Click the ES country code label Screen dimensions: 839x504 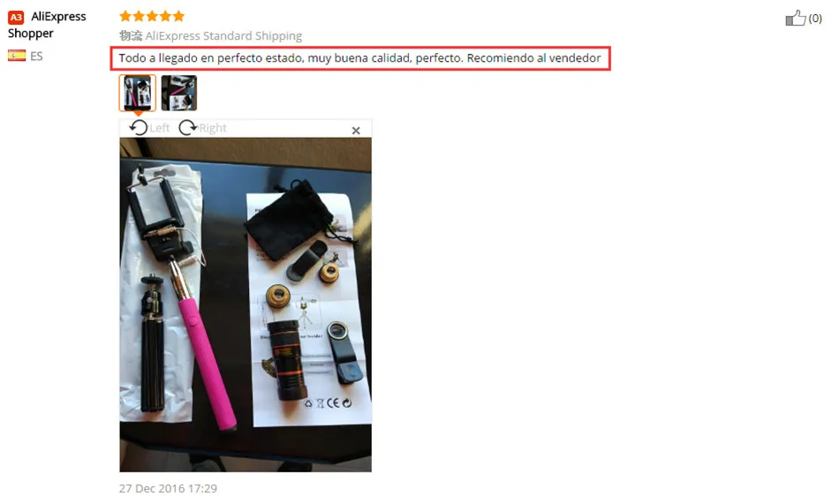click(x=36, y=56)
